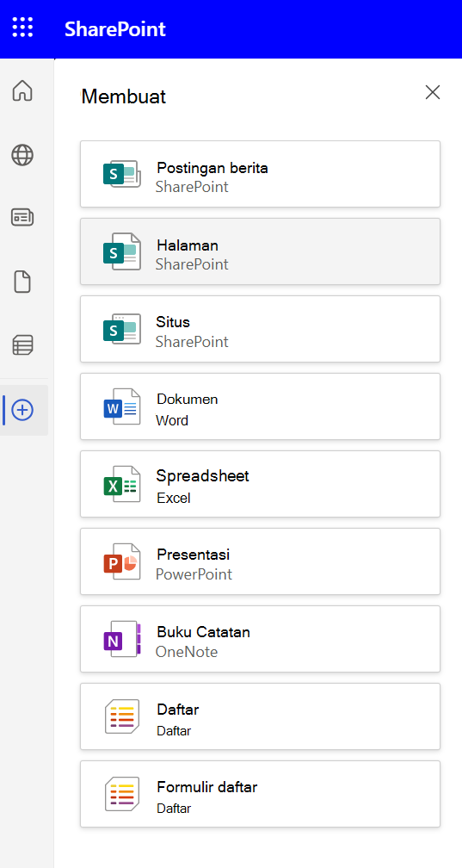Open the news feed icon in sidebar
Image resolution: width=462 pixels, height=868 pixels.
point(22,217)
